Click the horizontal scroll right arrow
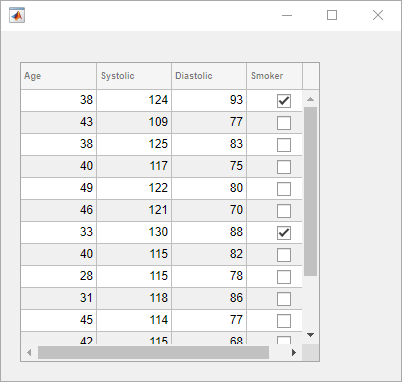The image size is (402, 382). pyautogui.click(x=294, y=352)
